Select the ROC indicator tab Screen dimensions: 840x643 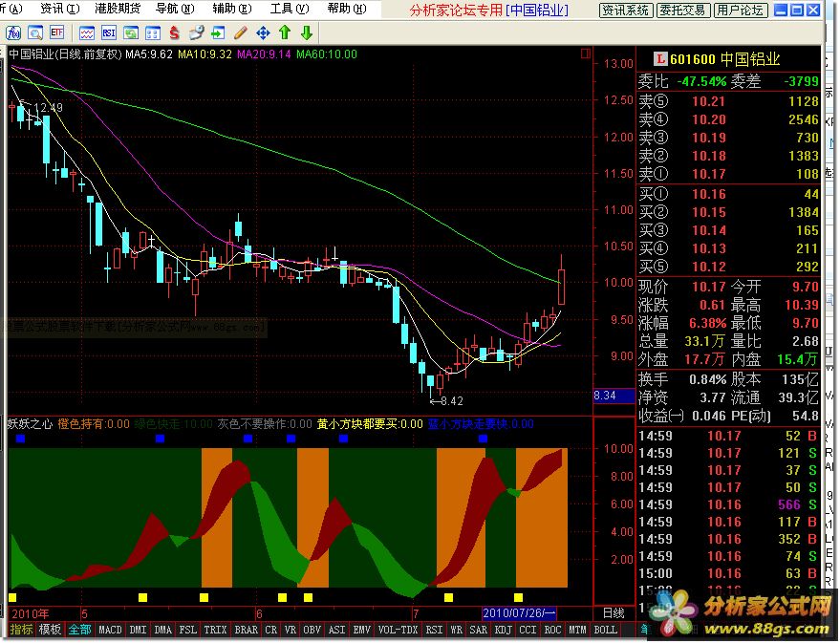click(x=552, y=630)
